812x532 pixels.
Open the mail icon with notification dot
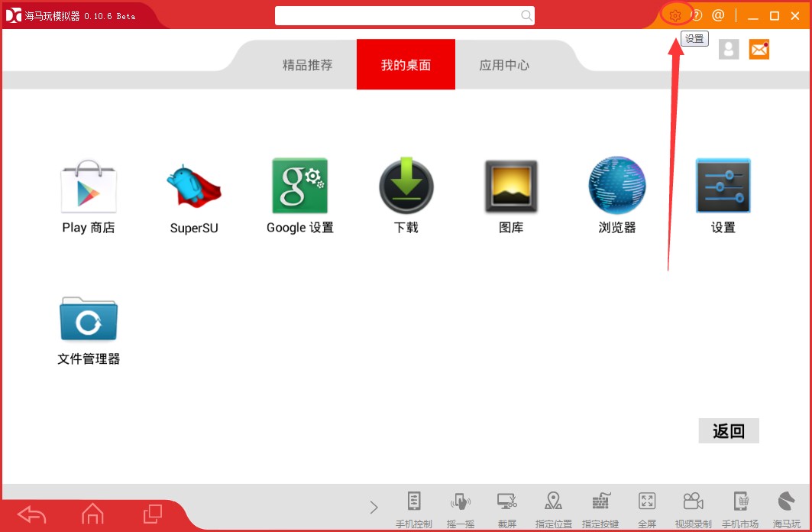pos(759,49)
